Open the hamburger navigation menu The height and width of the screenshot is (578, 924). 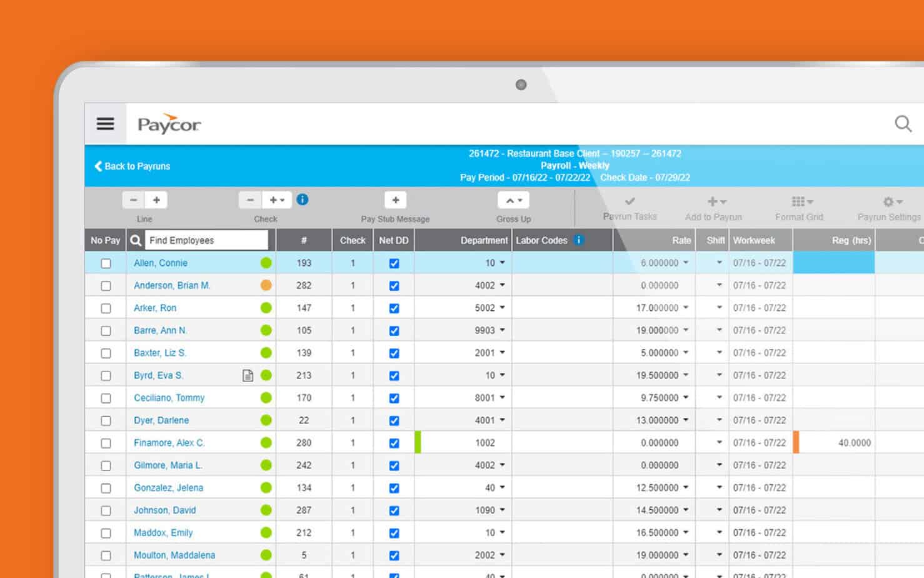(105, 123)
